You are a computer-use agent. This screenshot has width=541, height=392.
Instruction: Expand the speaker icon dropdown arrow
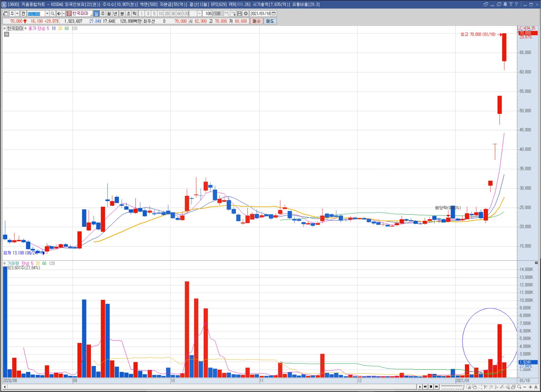[64, 14]
